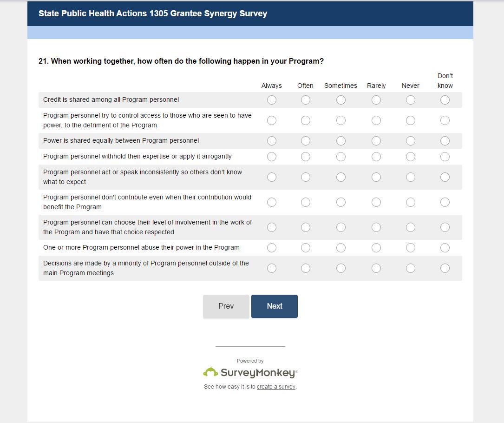Select Don't know for inconsistent behavior row
This screenshot has width=504, height=423.
[x=445, y=177]
